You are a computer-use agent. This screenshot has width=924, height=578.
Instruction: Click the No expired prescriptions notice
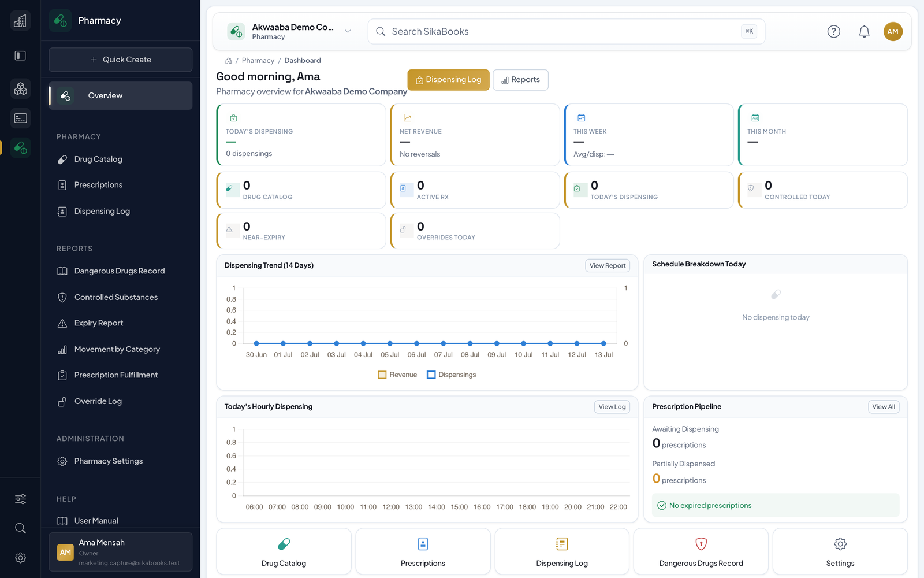click(x=776, y=505)
